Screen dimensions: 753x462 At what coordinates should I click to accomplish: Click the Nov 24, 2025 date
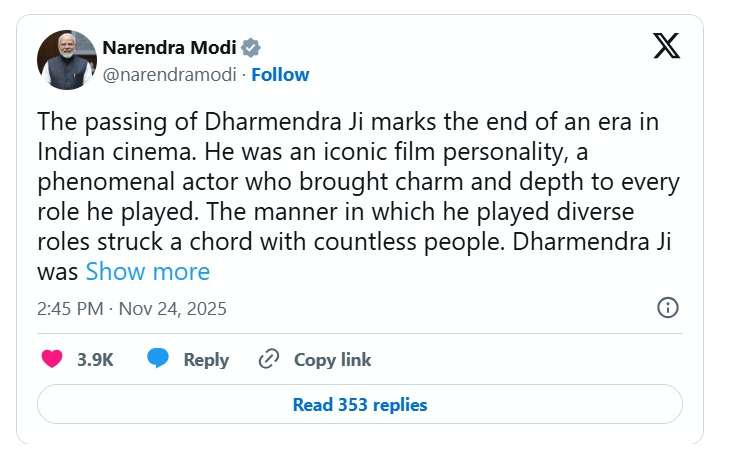click(173, 308)
